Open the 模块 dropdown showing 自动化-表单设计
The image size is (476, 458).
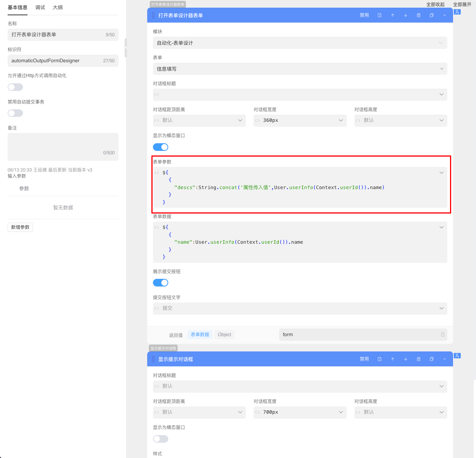tap(300, 43)
